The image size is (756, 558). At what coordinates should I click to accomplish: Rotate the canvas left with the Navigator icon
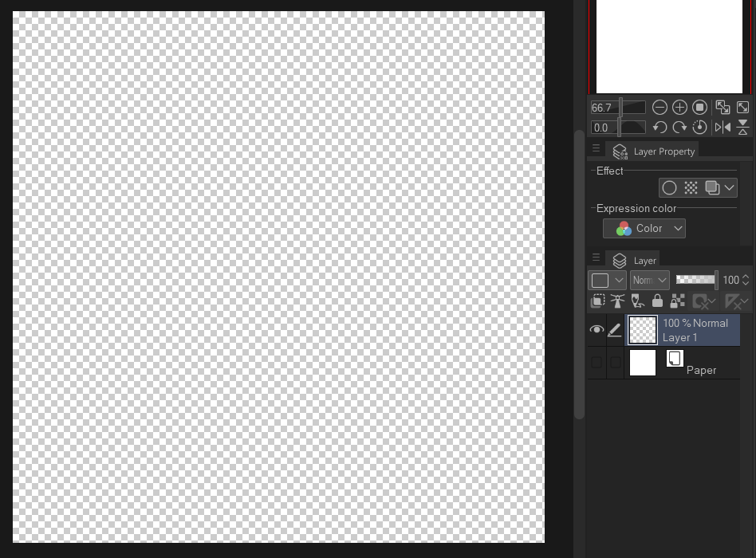pyautogui.click(x=660, y=128)
